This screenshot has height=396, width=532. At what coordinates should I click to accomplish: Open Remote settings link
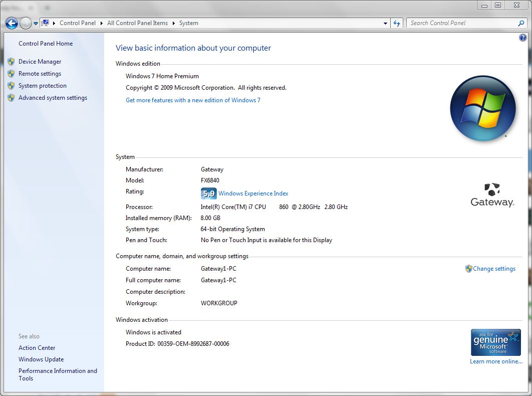[40, 74]
